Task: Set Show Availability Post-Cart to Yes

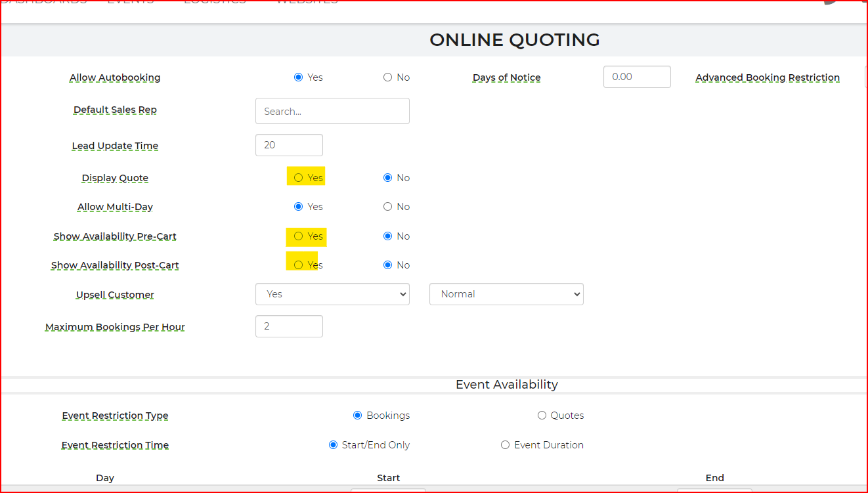Action: click(299, 265)
